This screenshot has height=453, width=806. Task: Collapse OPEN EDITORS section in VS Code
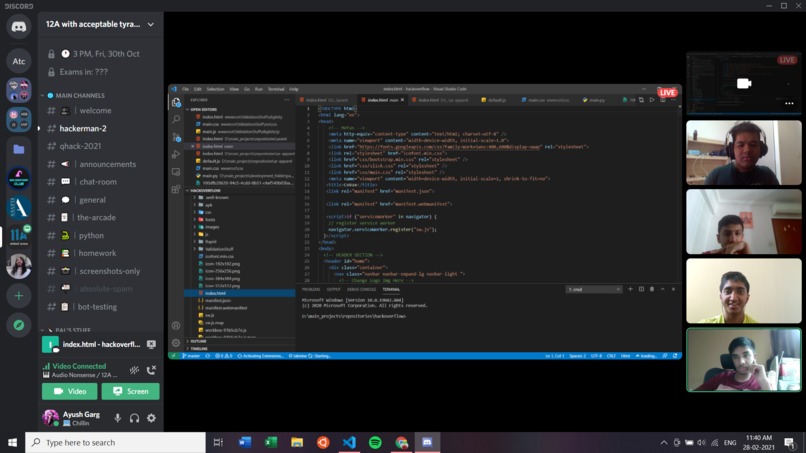[x=204, y=110]
